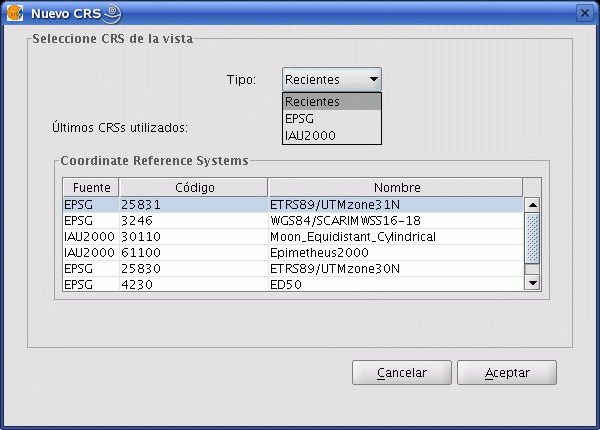Select the ED50 row code 4230

293,284
